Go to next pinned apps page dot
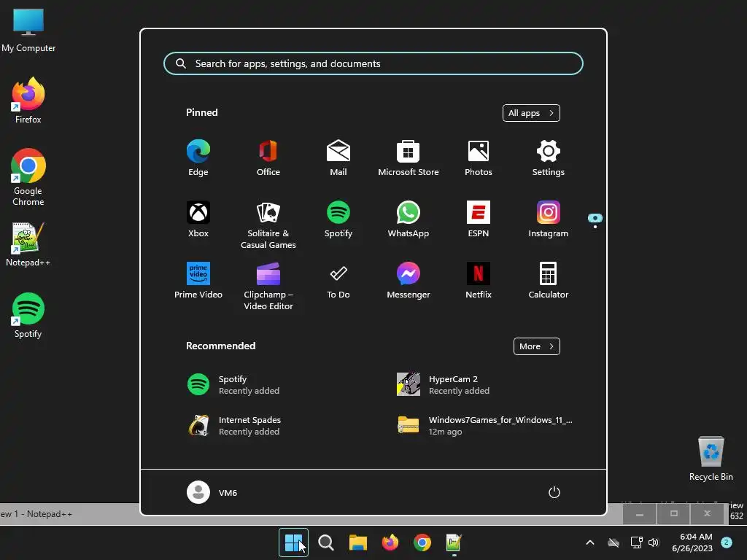747x560 pixels. point(595,227)
